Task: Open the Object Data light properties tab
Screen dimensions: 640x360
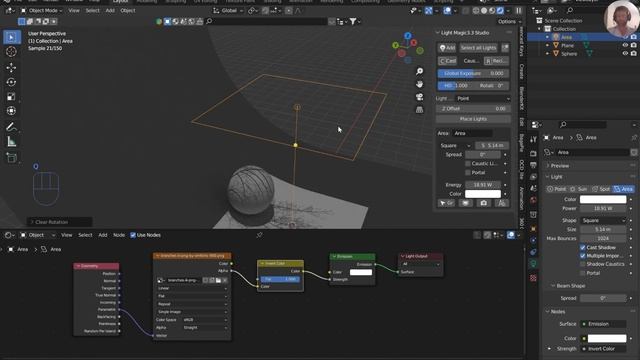Action: 533,264
